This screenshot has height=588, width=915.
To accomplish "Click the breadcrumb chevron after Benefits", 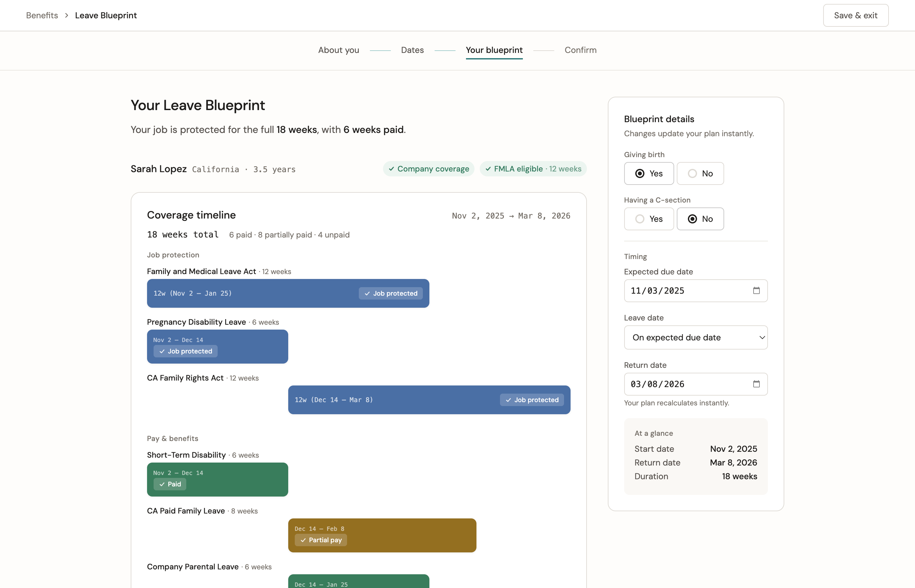I will pyautogui.click(x=66, y=15).
